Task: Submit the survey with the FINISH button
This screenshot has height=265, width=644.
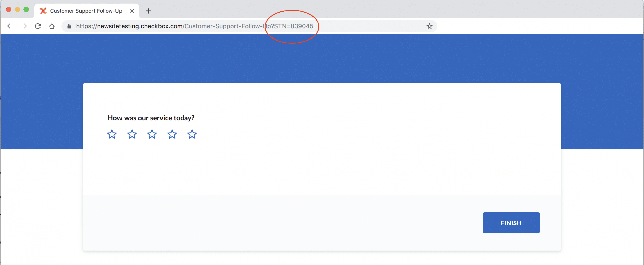Action: pyautogui.click(x=511, y=223)
